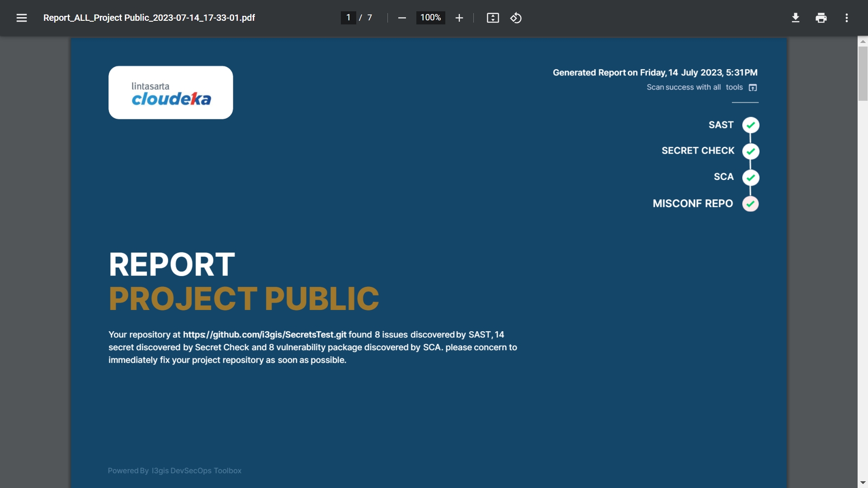Click the zoom in plus icon
The height and width of the screenshot is (488, 868).
point(459,18)
